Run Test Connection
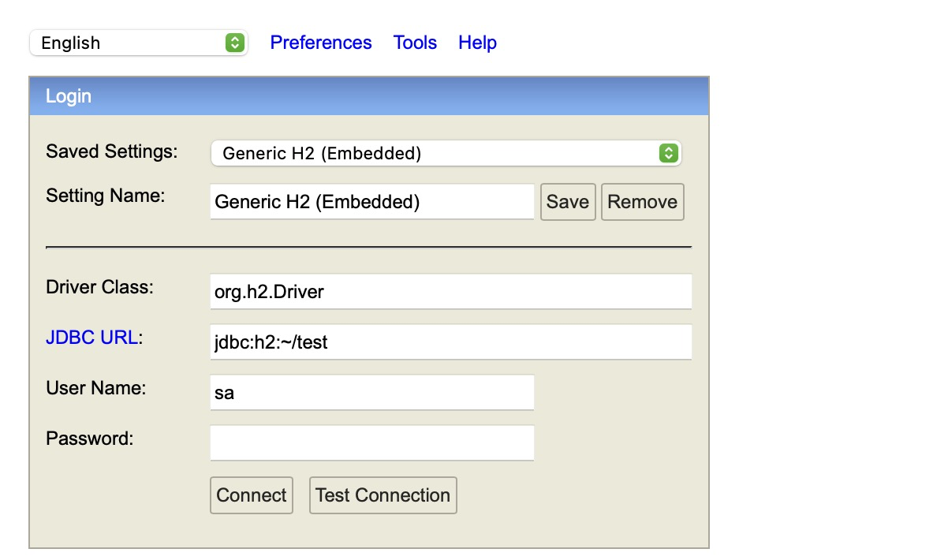 [383, 495]
